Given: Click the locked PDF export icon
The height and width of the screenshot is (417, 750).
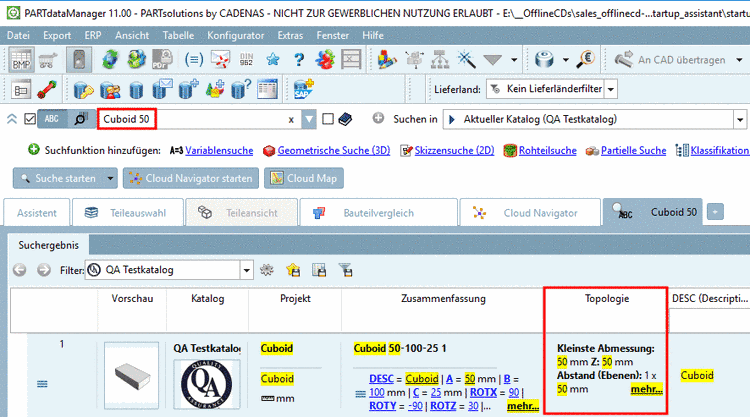Looking at the screenshot, I should click(x=163, y=60).
